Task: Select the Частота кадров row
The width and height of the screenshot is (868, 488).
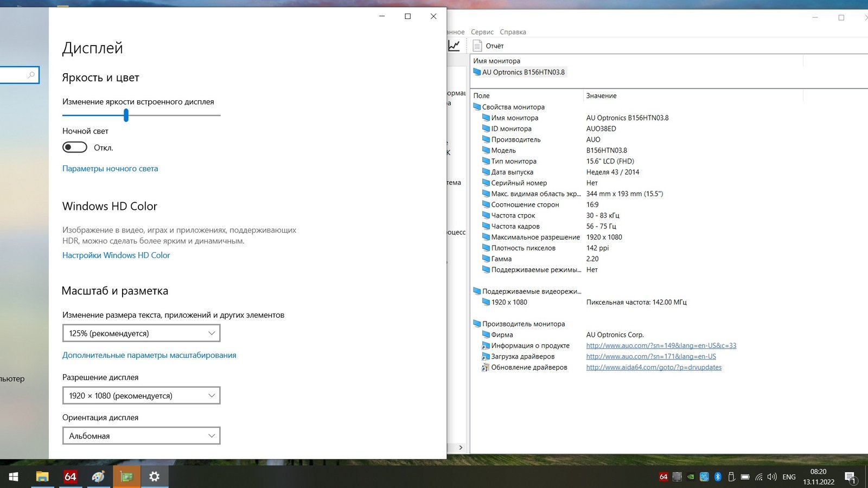Action: (x=511, y=226)
